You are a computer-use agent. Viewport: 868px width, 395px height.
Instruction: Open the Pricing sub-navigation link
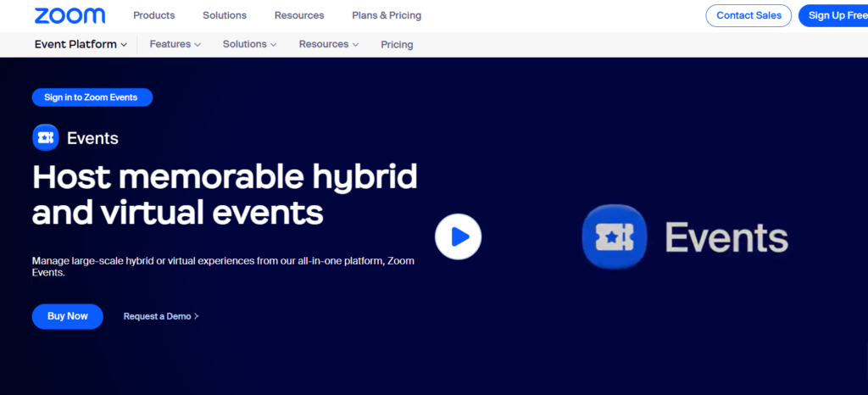click(x=397, y=44)
